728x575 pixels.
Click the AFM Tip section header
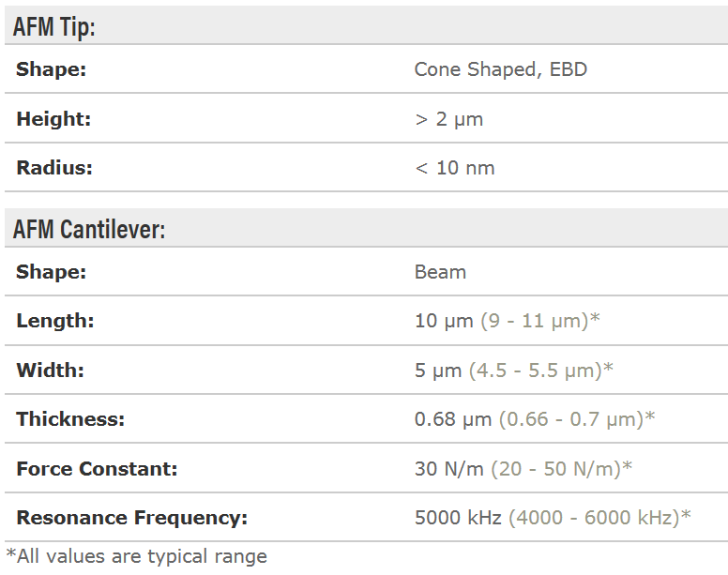click(54, 26)
